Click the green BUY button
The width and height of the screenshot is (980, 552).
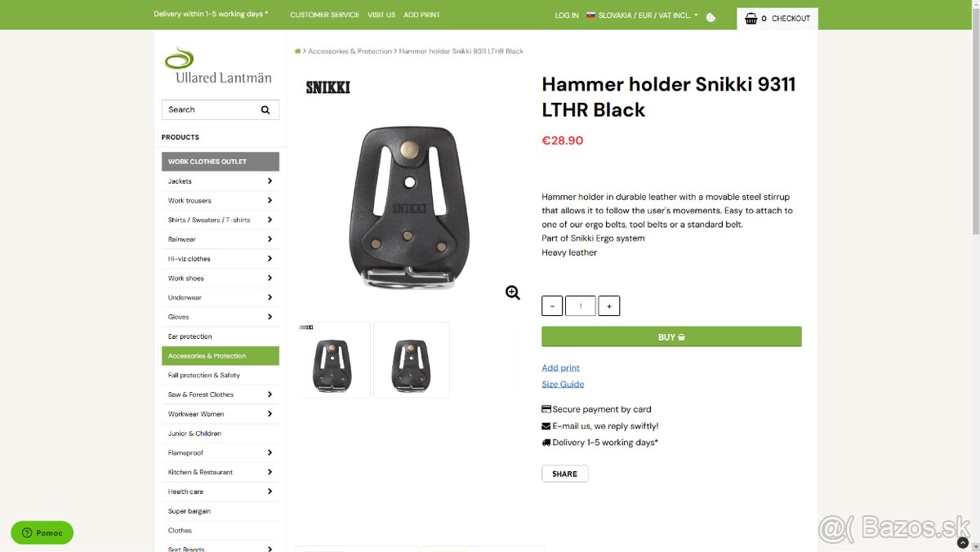[x=671, y=336]
